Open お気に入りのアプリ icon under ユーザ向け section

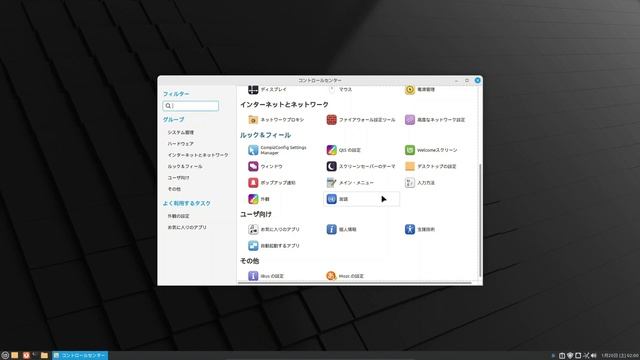tap(253, 229)
